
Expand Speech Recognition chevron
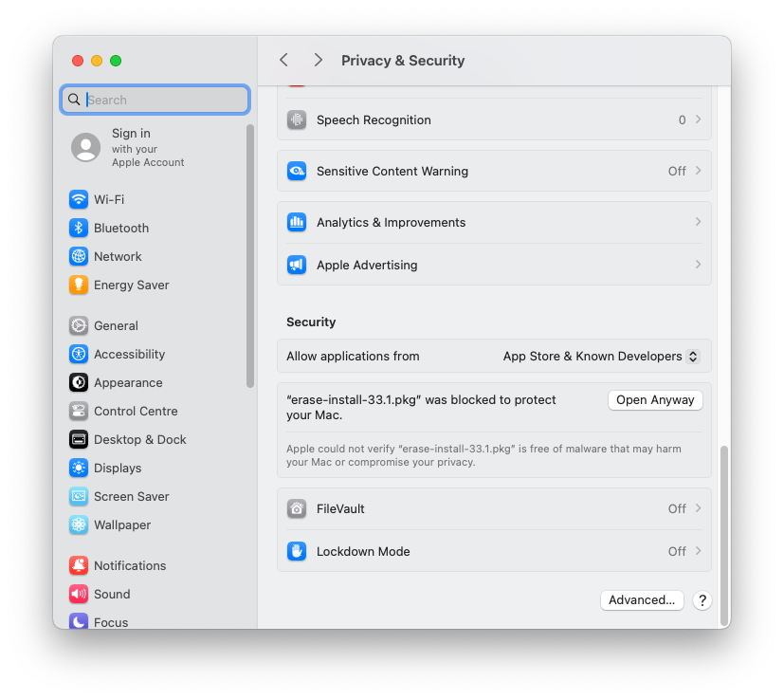click(x=698, y=120)
